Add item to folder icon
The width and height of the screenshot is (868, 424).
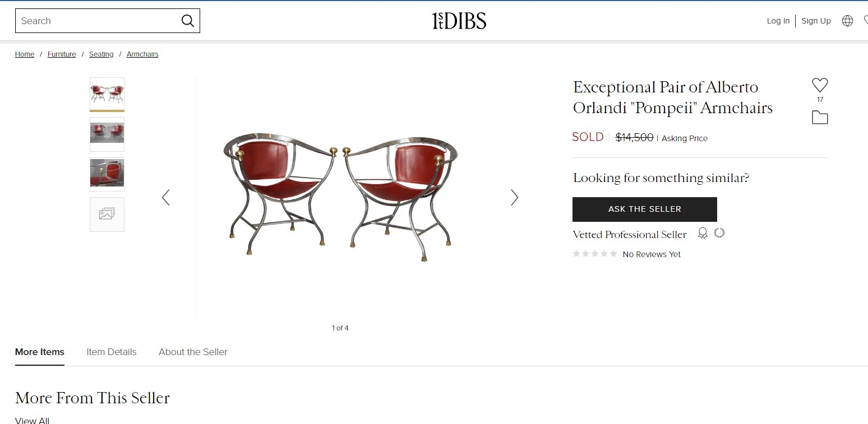(x=820, y=118)
